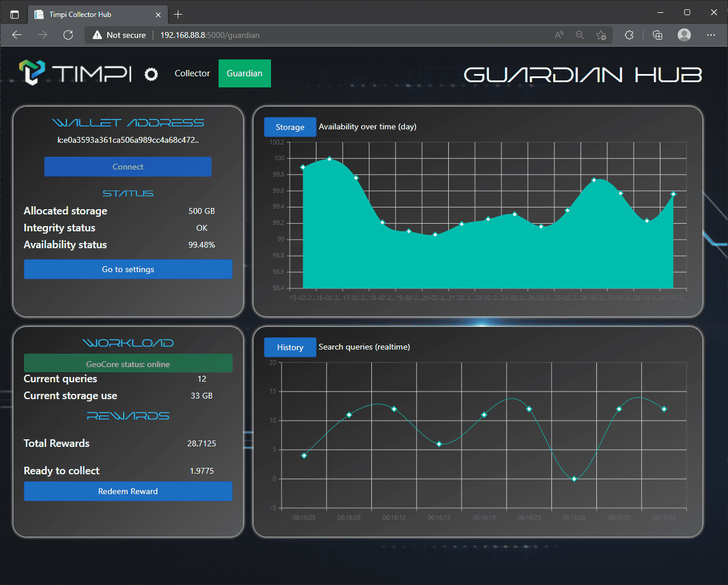Open the Read aloud icon in the address bar
This screenshot has width=728, height=585.
point(559,35)
